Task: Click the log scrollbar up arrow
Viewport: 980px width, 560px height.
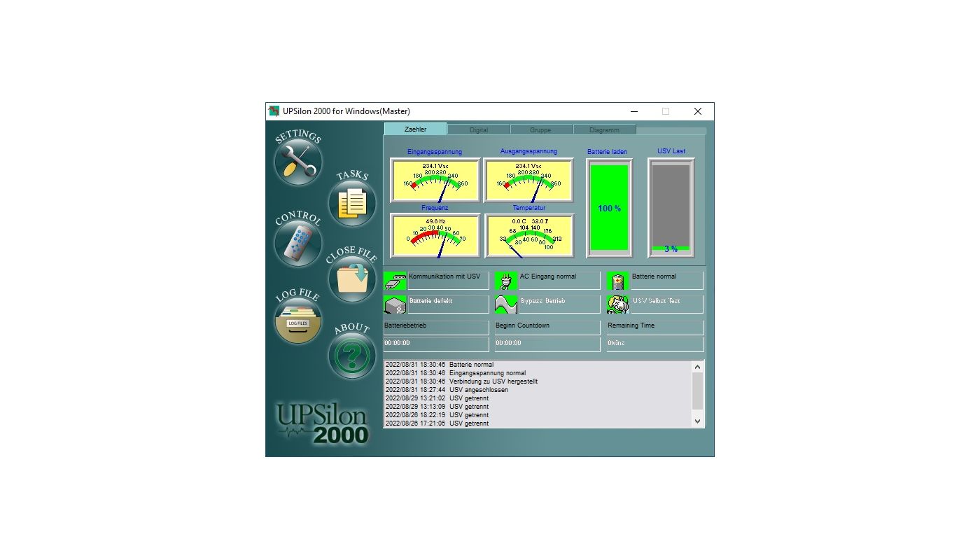Action: pyautogui.click(x=697, y=367)
